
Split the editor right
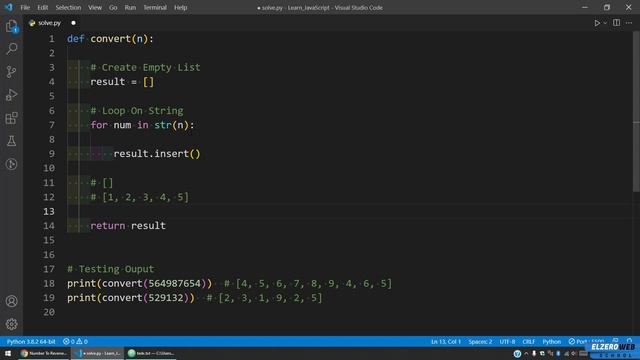point(616,23)
